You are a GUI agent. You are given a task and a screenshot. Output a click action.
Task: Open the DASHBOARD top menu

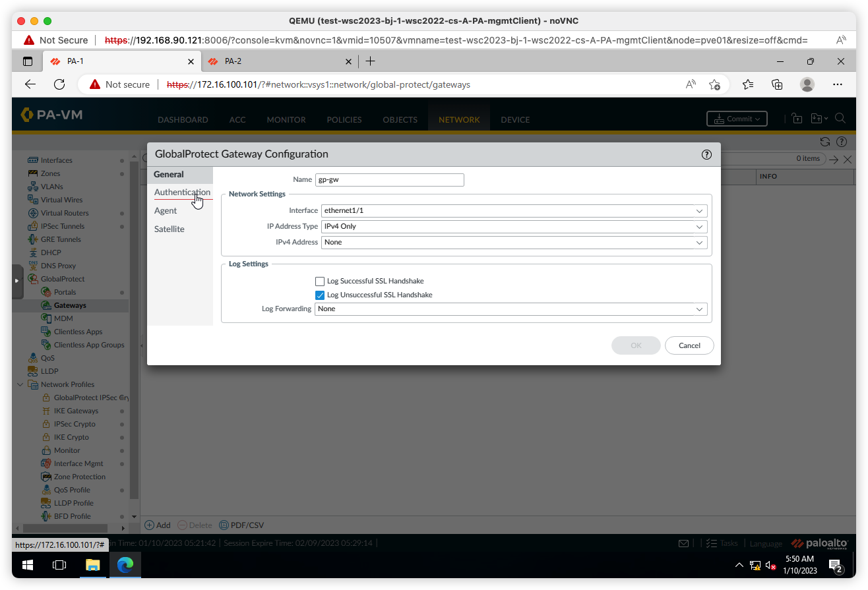click(183, 119)
